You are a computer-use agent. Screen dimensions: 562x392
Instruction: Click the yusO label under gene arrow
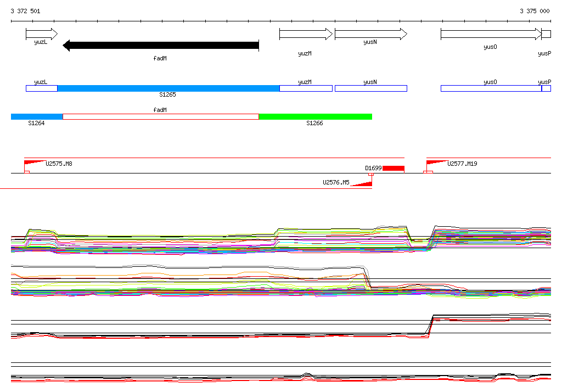tap(490, 47)
